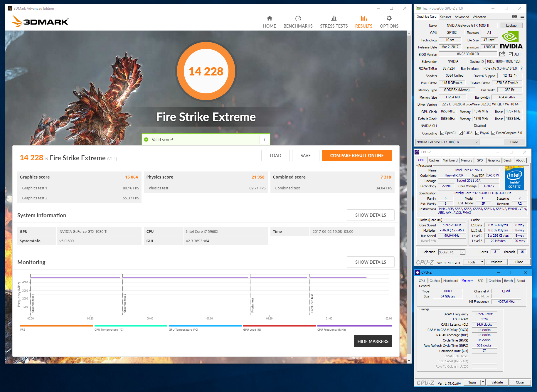Open the Bench tab in upper CPU-Z
This screenshot has width=537, height=392.
click(508, 160)
